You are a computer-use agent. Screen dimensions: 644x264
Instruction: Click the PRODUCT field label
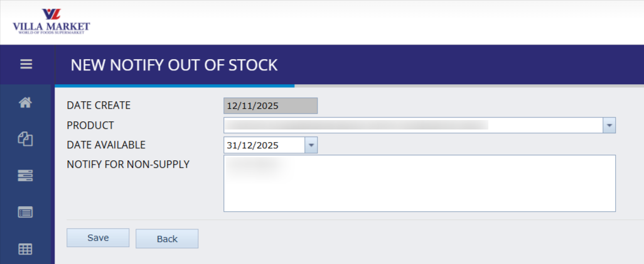click(90, 125)
